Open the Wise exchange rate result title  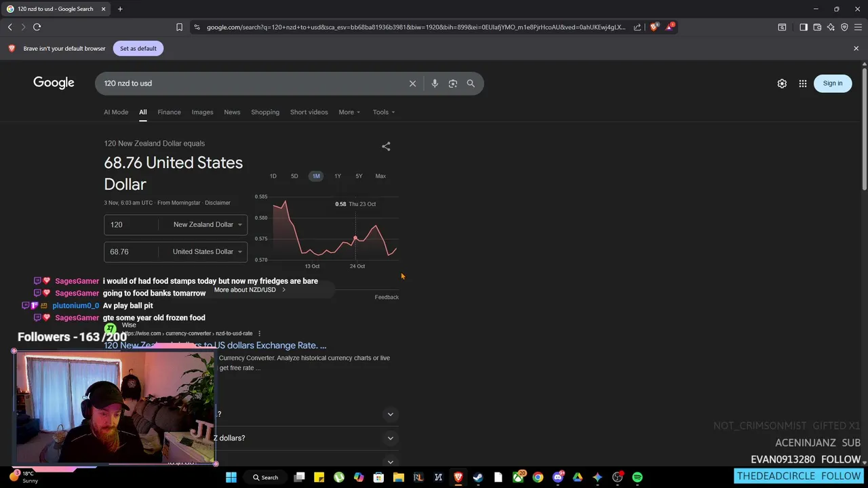(215, 346)
